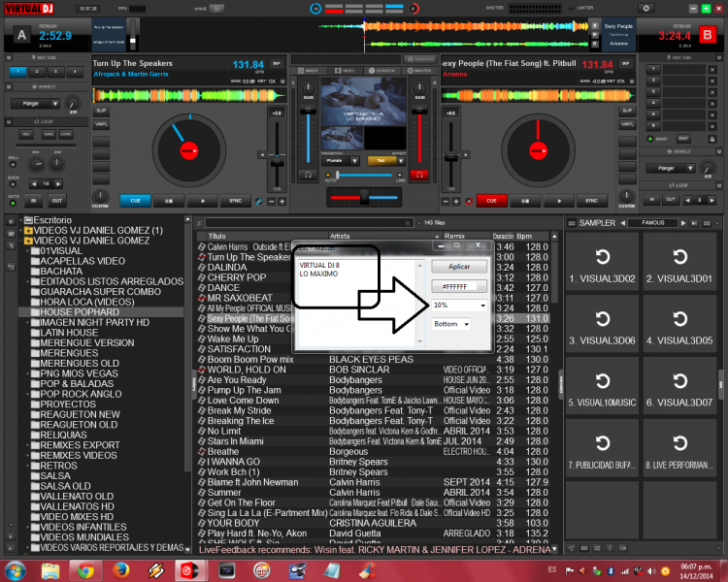The width and height of the screenshot is (728, 582).
Task: Loop back arrow on left deck loop size
Action: [33, 183]
